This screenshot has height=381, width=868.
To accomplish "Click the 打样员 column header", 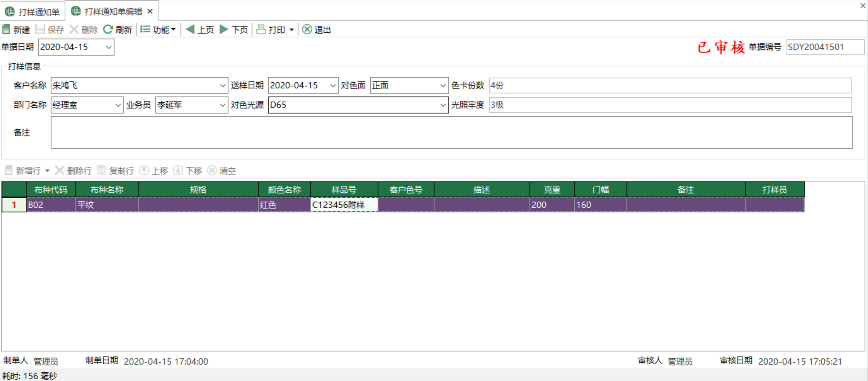I will [775, 190].
